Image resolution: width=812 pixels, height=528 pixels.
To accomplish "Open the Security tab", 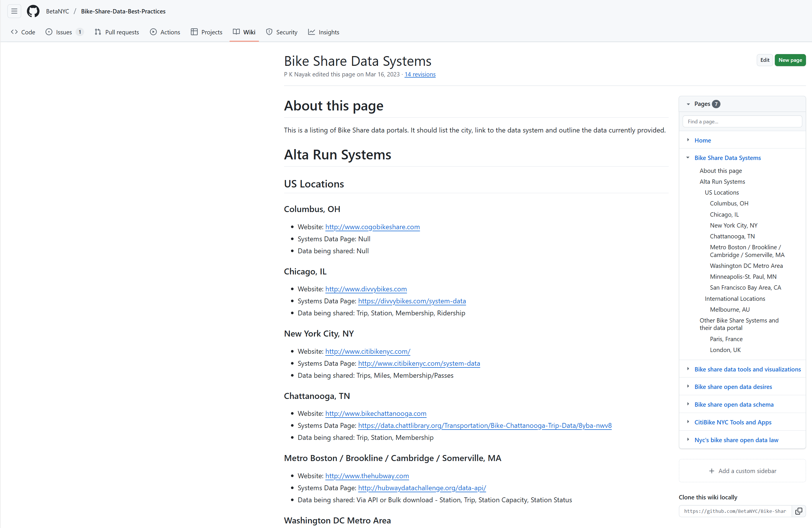I will (282, 32).
